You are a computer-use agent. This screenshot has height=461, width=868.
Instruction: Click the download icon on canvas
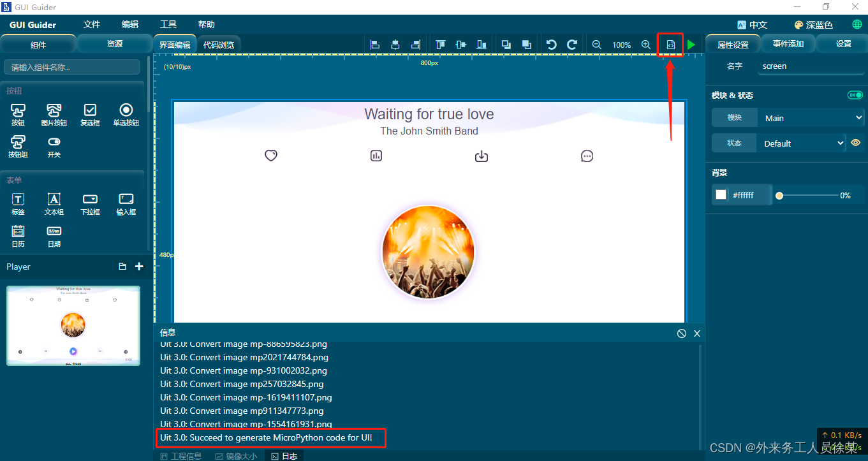point(482,156)
